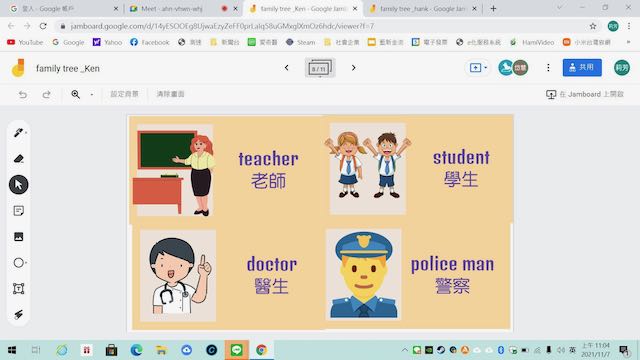Image resolution: width=640 pixels, height=360 pixels.
Task: Add a sticky note
Action: 18,211
